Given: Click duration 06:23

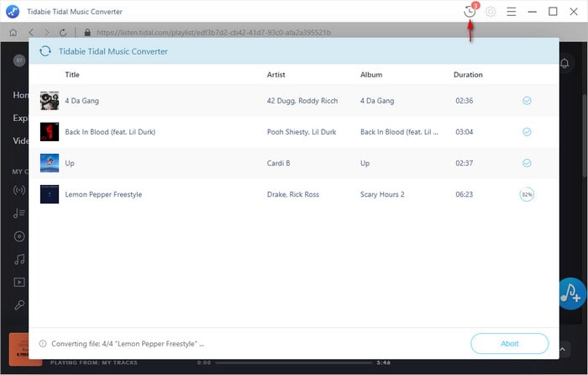Looking at the screenshot, I should 465,194.
